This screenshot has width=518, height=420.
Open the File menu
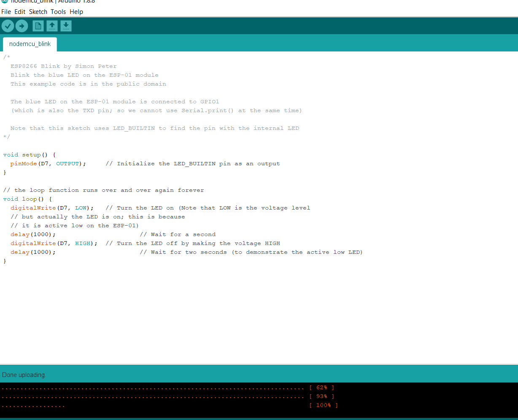6,12
